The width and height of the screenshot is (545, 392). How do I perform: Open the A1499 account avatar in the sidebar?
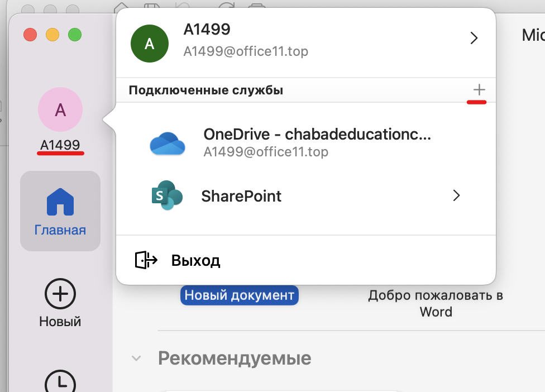tap(60, 109)
